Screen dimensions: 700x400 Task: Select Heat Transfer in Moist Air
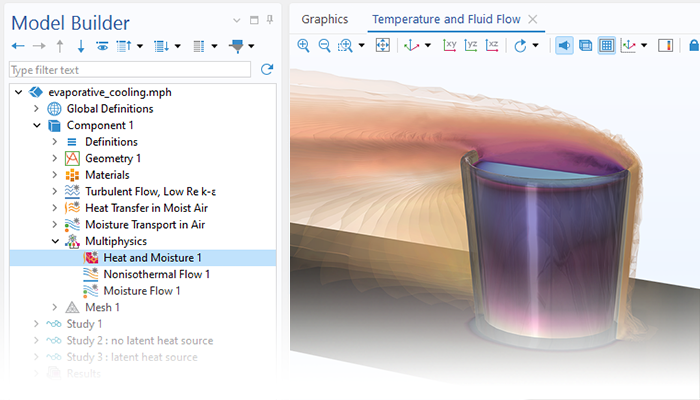coord(146,208)
